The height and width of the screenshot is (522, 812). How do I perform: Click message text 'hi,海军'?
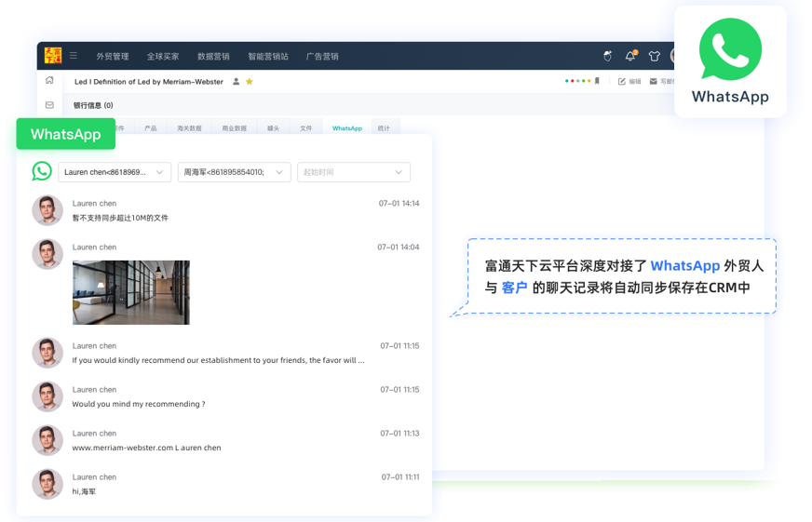pos(84,491)
